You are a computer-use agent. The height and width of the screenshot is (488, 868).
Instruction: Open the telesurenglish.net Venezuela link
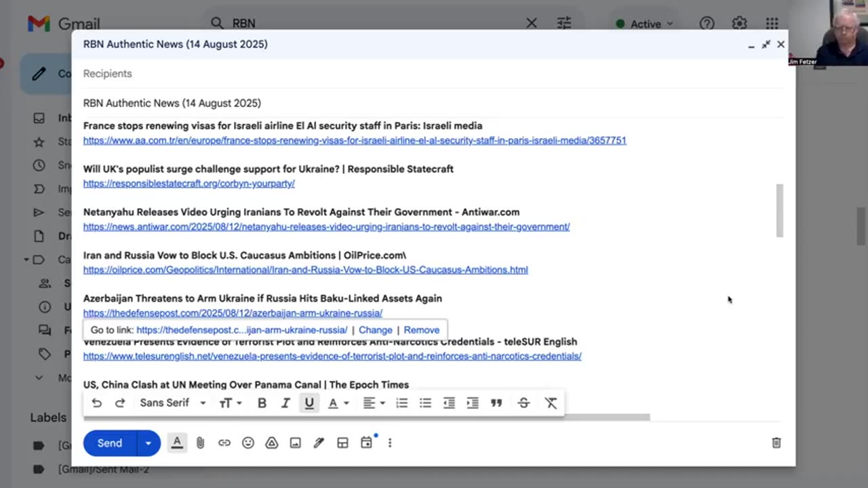coord(332,356)
